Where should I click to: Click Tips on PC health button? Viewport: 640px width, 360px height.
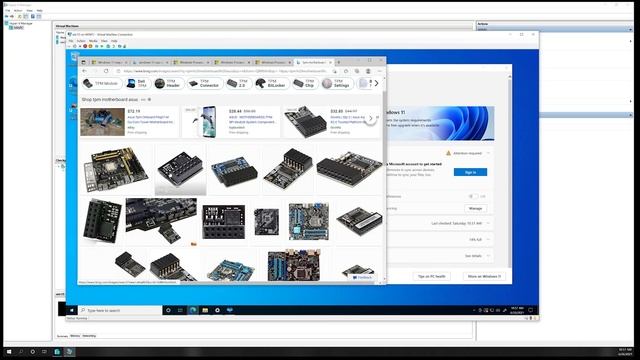tap(431, 276)
